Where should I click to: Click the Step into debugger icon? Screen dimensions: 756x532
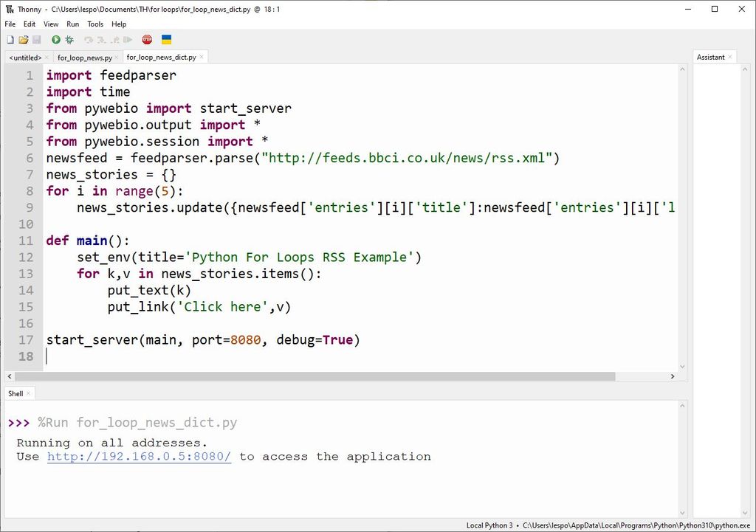click(x=102, y=40)
